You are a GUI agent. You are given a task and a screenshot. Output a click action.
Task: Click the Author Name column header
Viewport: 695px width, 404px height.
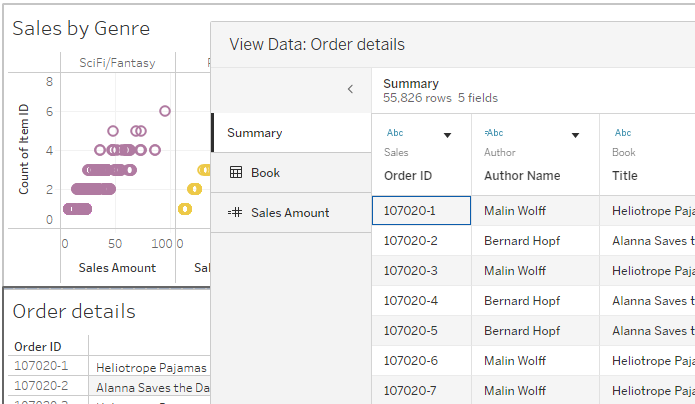point(522,175)
